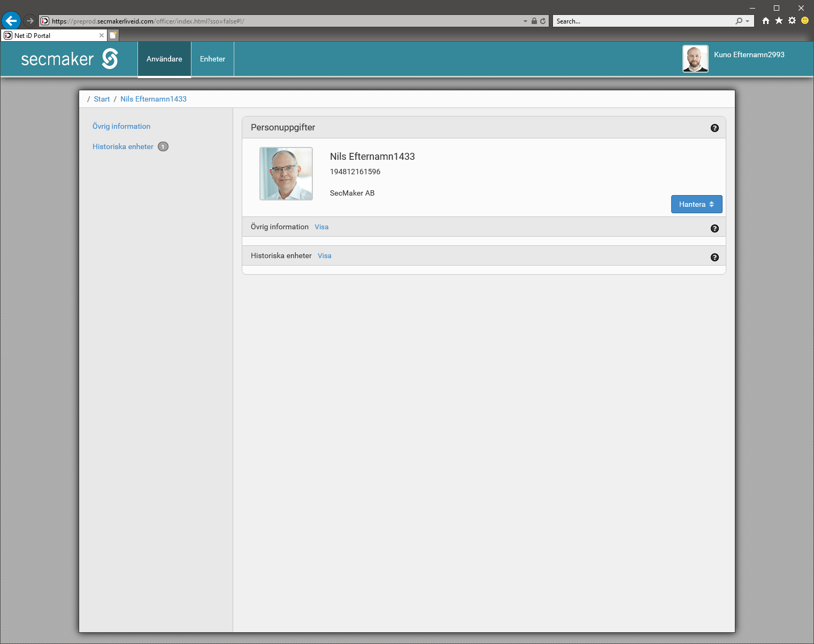Screen dimensions: 814x644
Task: Show Övrig information via Visa link
Action: click(x=321, y=227)
